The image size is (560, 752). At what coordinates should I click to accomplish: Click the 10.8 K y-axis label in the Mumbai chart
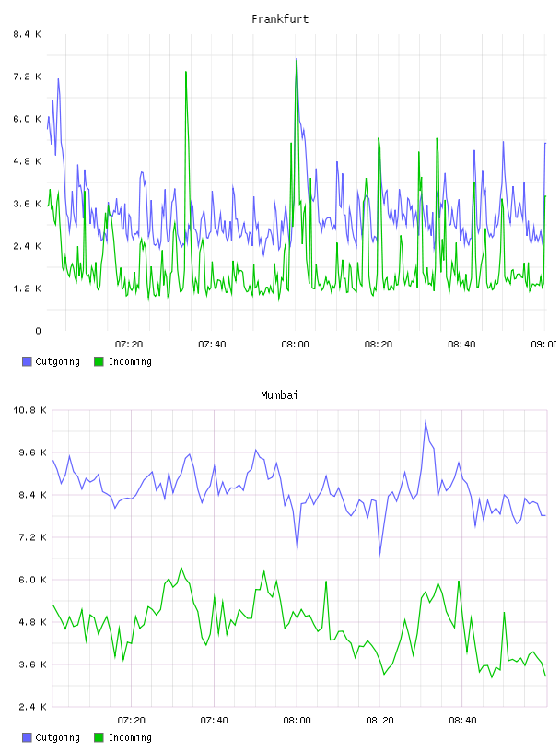click(29, 410)
